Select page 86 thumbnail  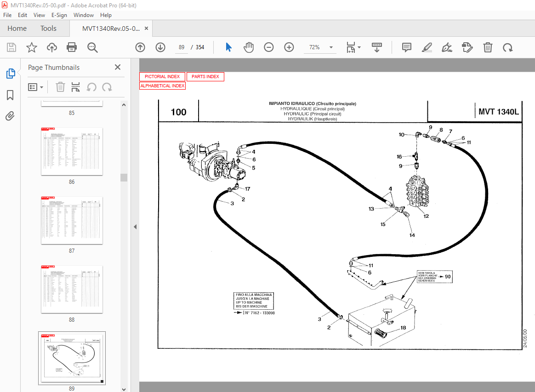tap(72, 152)
